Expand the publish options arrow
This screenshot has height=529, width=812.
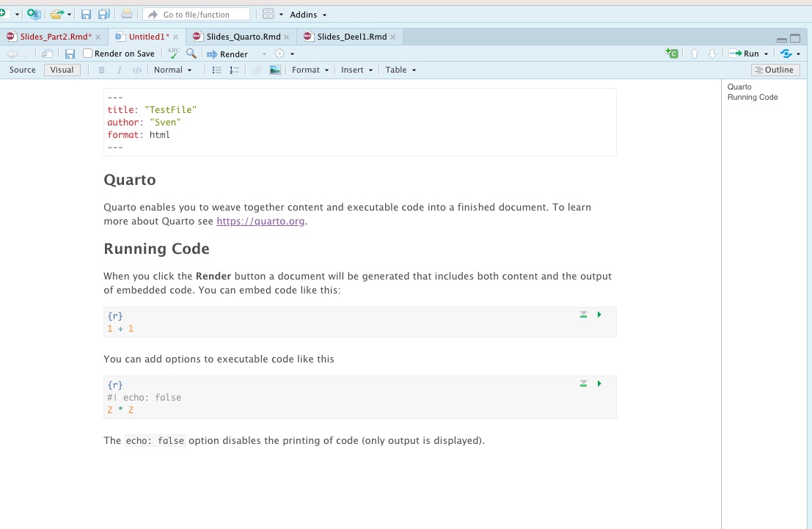(x=799, y=54)
